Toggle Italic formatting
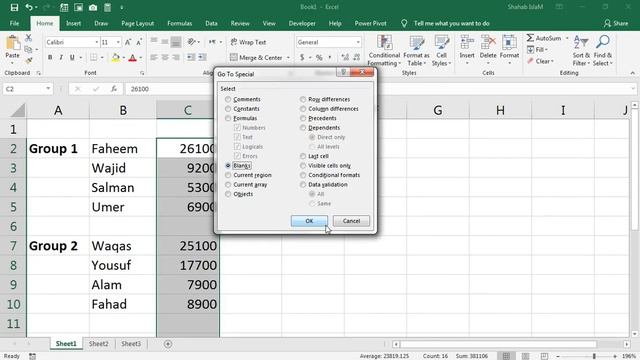640x360 pixels. click(61, 58)
